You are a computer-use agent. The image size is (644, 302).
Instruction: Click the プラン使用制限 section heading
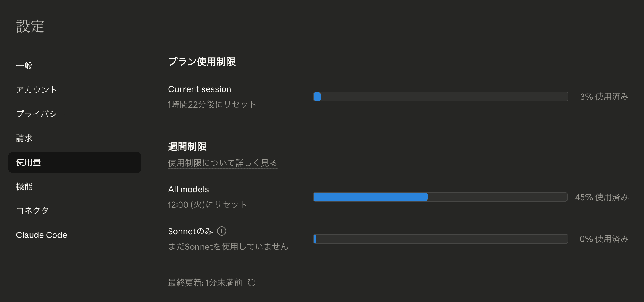tap(202, 62)
